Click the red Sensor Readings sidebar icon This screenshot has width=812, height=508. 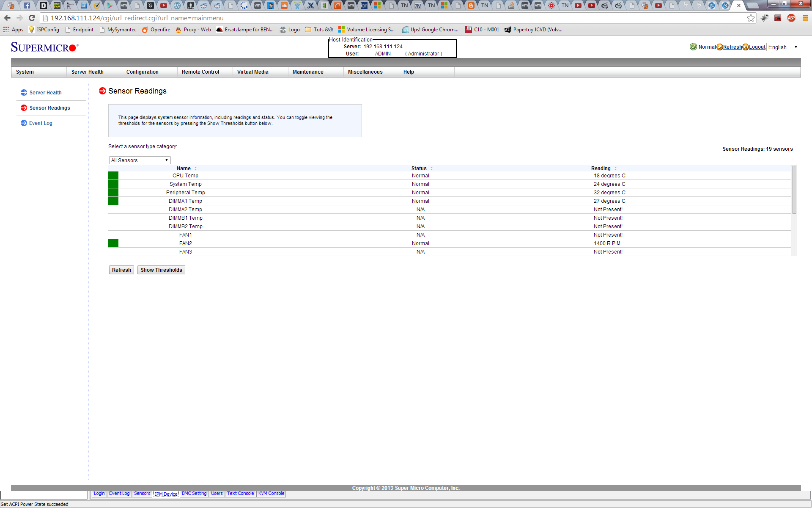[x=24, y=108]
